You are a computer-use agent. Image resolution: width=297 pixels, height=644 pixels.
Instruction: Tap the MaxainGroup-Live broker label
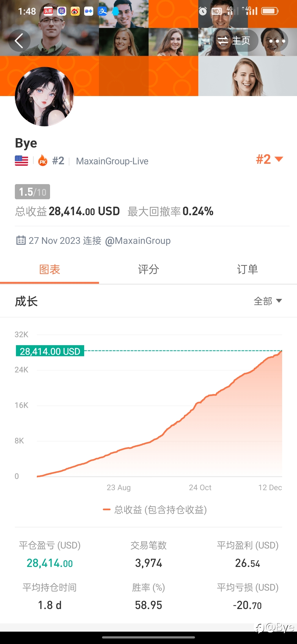coord(112,161)
